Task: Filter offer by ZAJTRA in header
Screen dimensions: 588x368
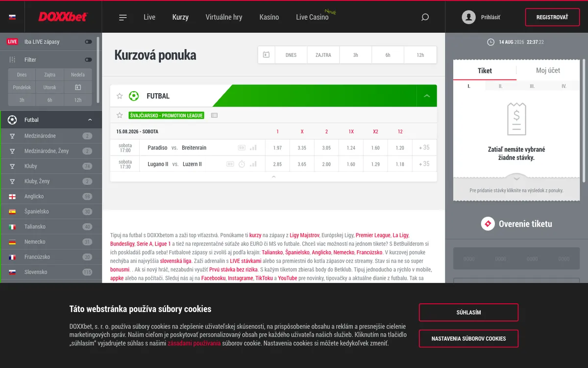Action: point(323,55)
